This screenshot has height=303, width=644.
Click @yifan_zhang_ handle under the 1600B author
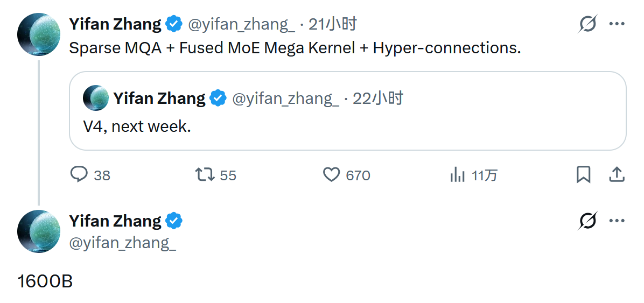(x=122, y=243)
